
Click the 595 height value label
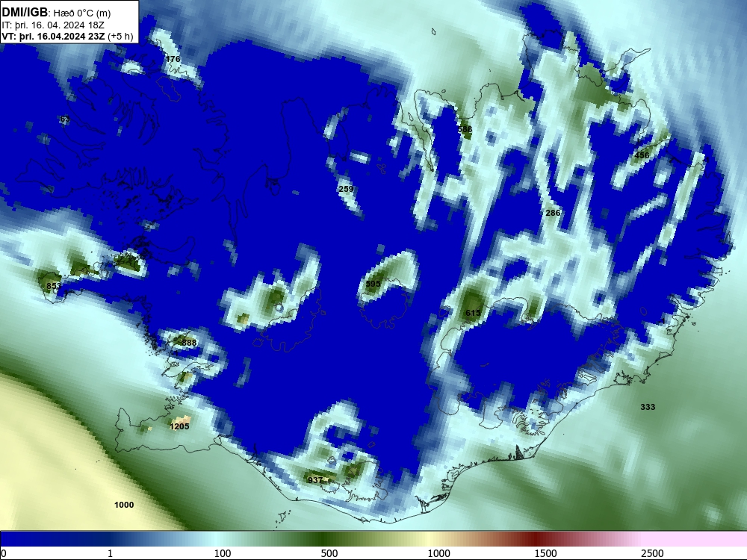373,284
